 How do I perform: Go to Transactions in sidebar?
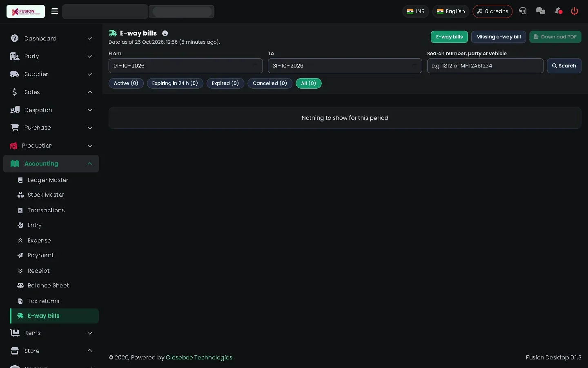[54, 210]
